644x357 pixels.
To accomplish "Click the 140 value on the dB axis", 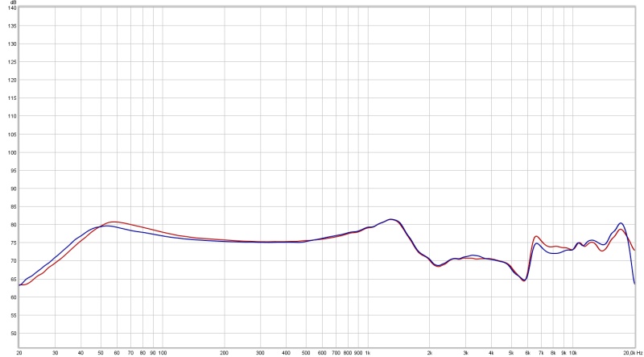I will (x=11, y=8).
